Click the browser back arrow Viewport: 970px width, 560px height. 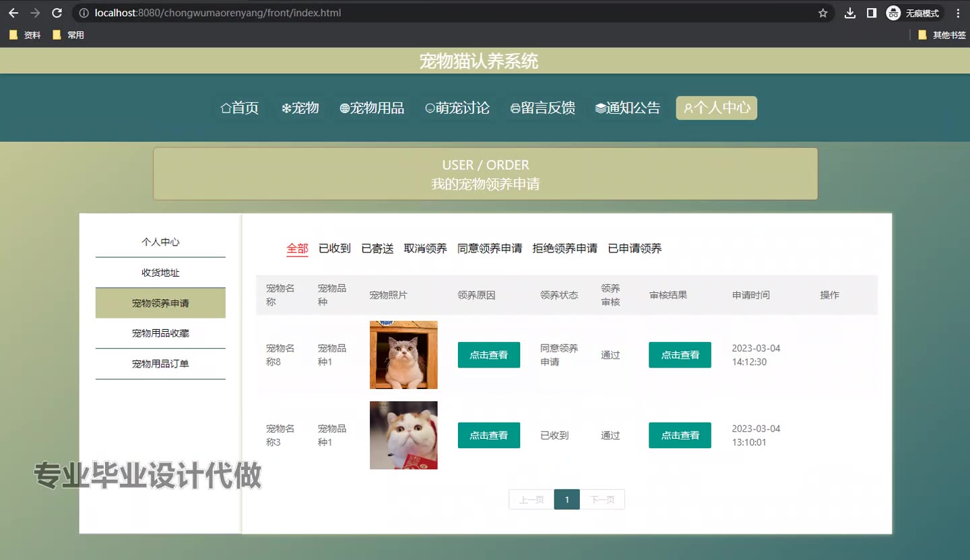point(13,13)
